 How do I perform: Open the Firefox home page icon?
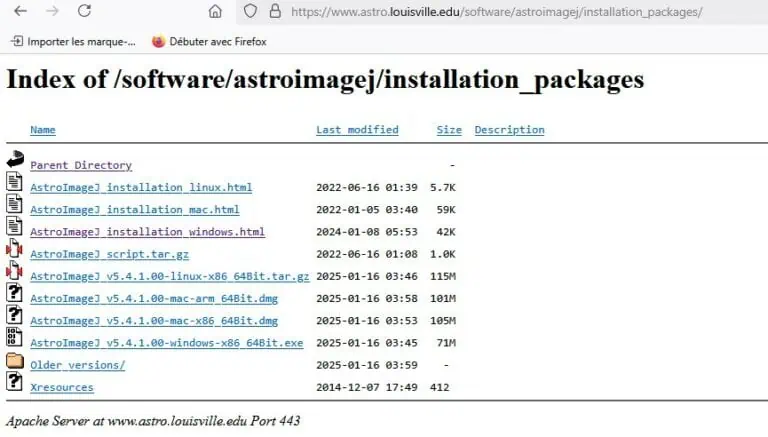pos(215,11)
